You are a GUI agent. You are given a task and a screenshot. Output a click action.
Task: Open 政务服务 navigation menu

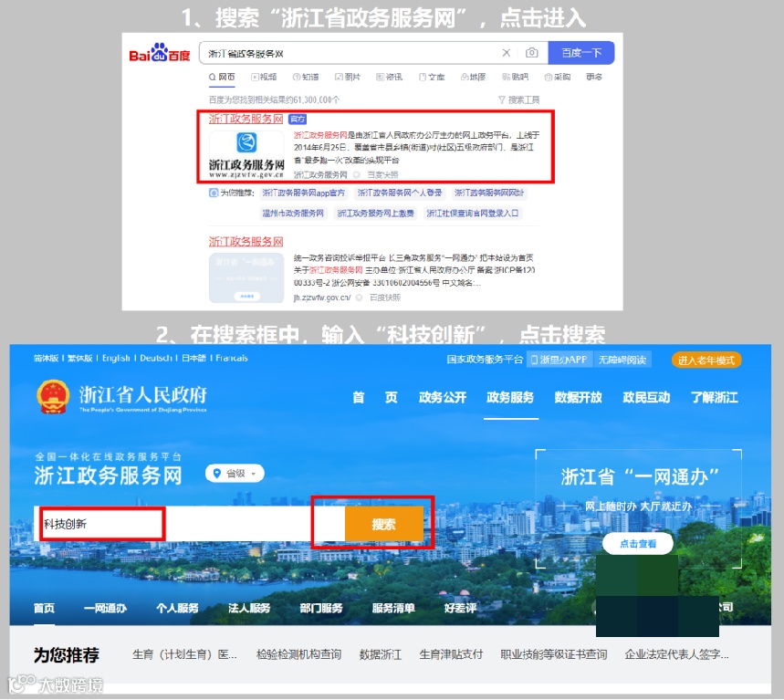coord(510,398)
